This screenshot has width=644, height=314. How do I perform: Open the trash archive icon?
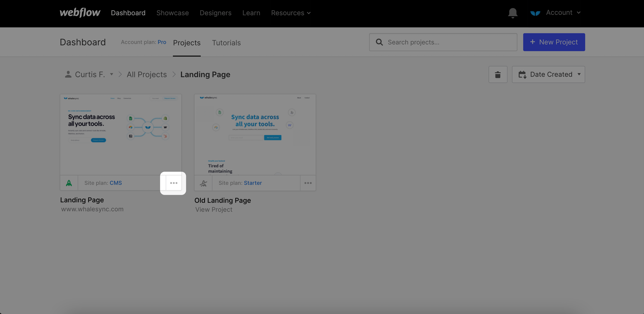click(x=498, y=74)
